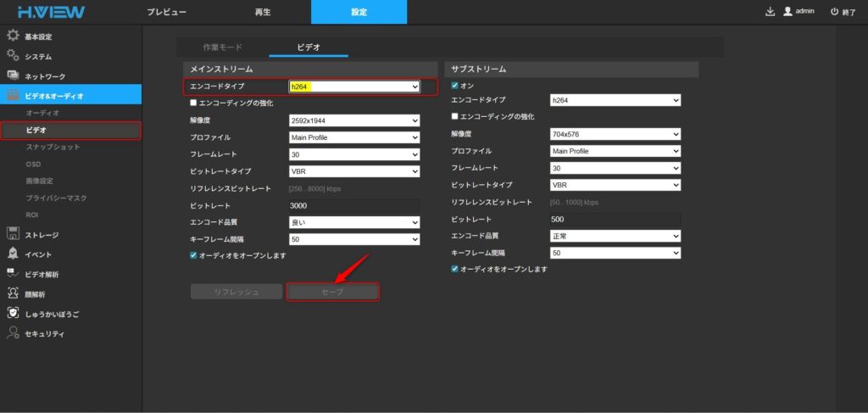Click the セーブ button
The width and height of the screenshot is (868, 413).
[x=332, y=292]
